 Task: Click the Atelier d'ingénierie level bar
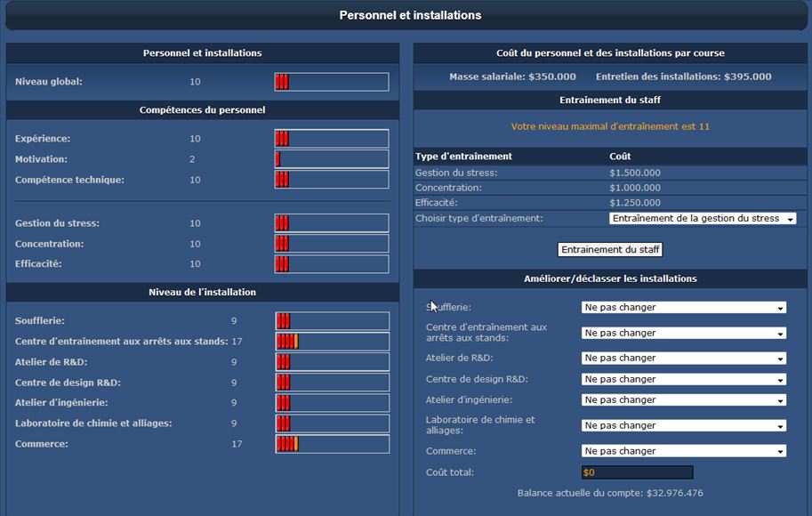tap(332, 402)
